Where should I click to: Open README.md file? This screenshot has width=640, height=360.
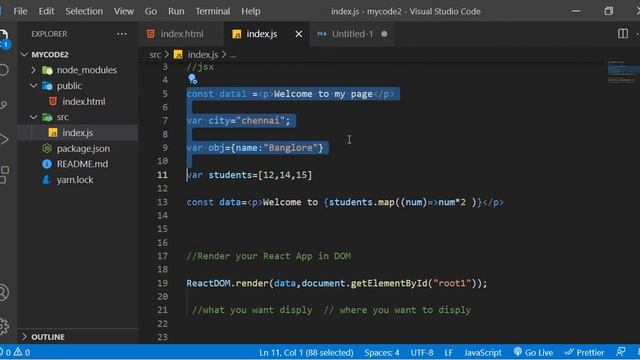82,164
